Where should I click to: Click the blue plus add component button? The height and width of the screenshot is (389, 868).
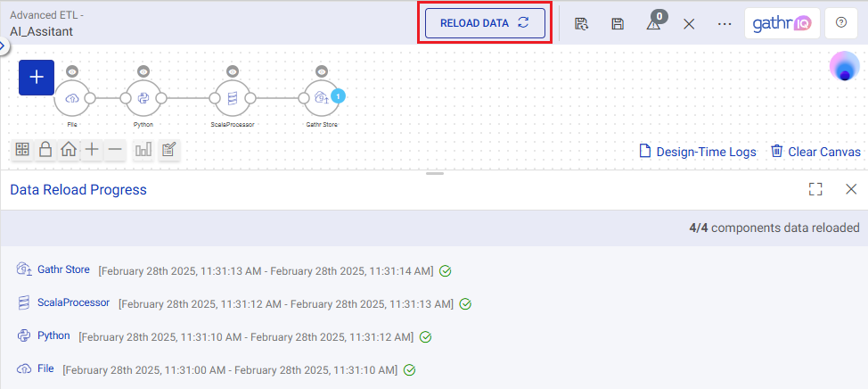[37, 78]
